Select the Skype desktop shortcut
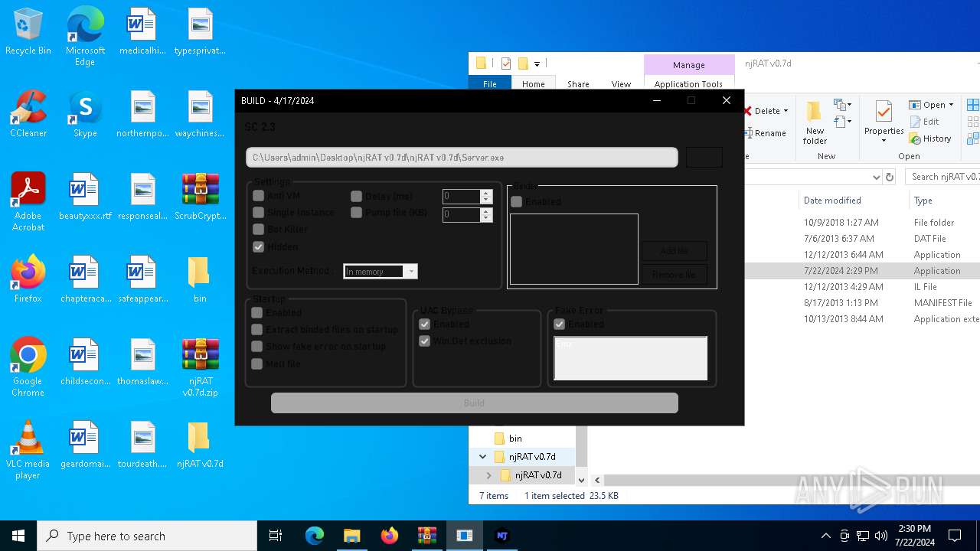This screenshot has width=980, height=551. pos(85,115)
